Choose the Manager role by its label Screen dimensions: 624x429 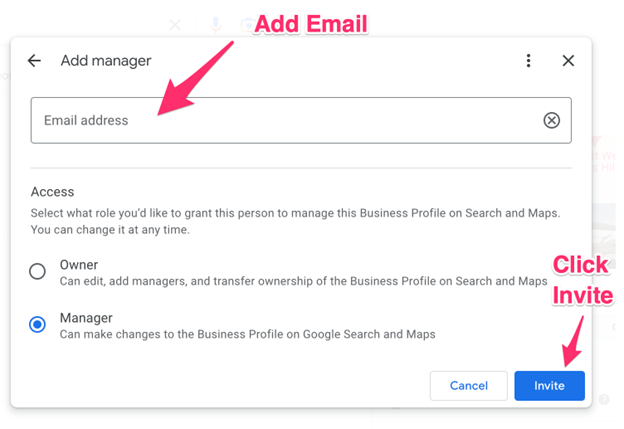pyautogui.click(x=86, y=318)
